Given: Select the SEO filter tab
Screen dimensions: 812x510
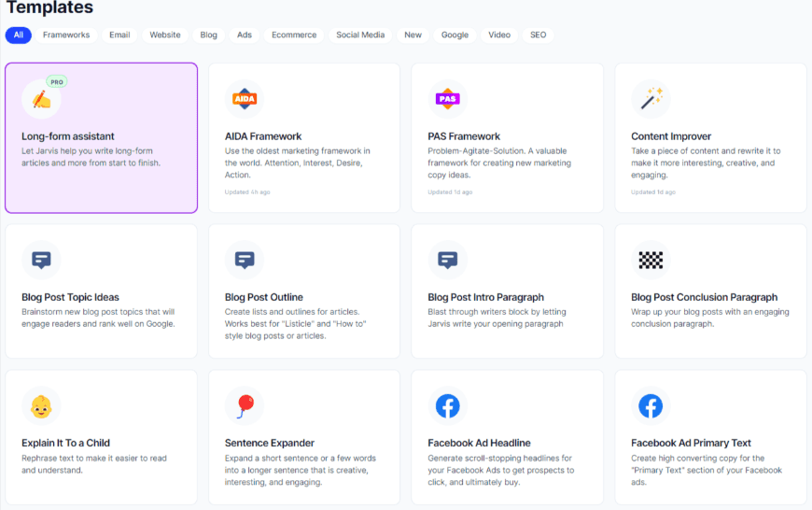Looking at the screenshot, I should click(x=538, y=35).
